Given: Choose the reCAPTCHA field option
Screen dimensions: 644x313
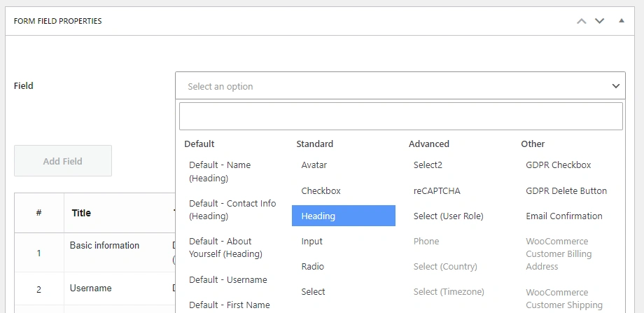Looking at the screenshot, I should pyautogui.click(x=437, y=190).
